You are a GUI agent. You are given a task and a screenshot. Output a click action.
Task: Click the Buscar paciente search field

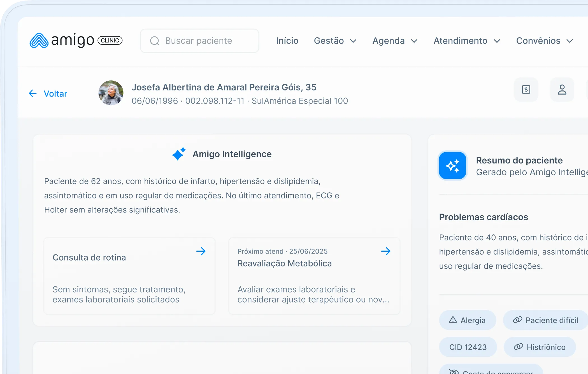(199, 41)
